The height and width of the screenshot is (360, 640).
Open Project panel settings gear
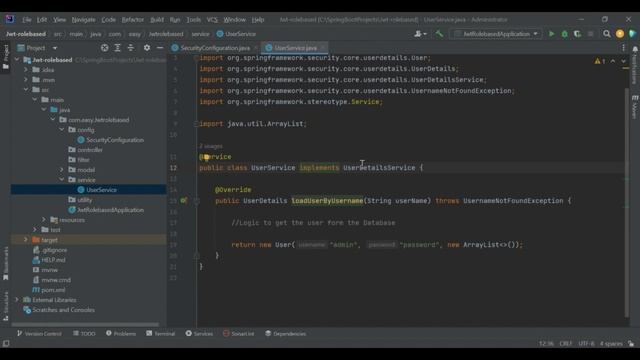(147, 48)
